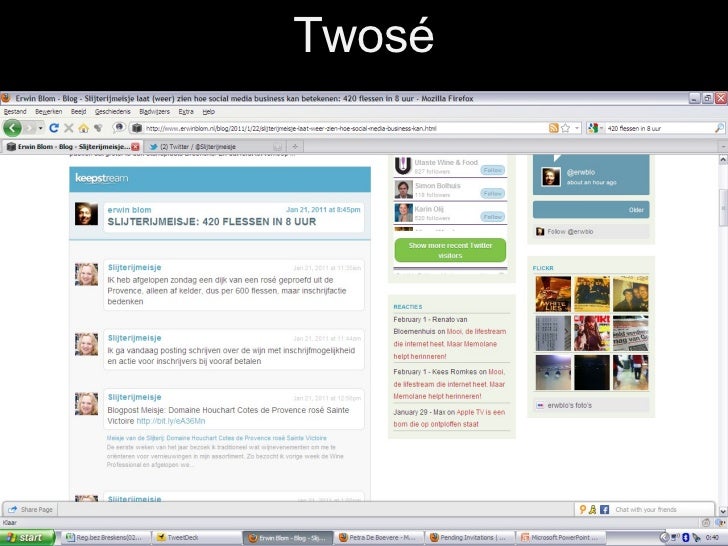Open a new tab with plus button
Screen dimensions: 728x546
point(295,147)
